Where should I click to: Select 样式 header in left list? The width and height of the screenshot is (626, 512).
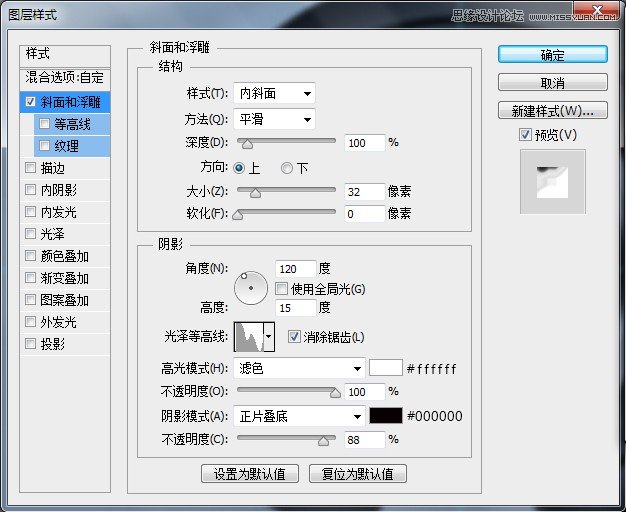pyautogui.click(x=65, y=56)
